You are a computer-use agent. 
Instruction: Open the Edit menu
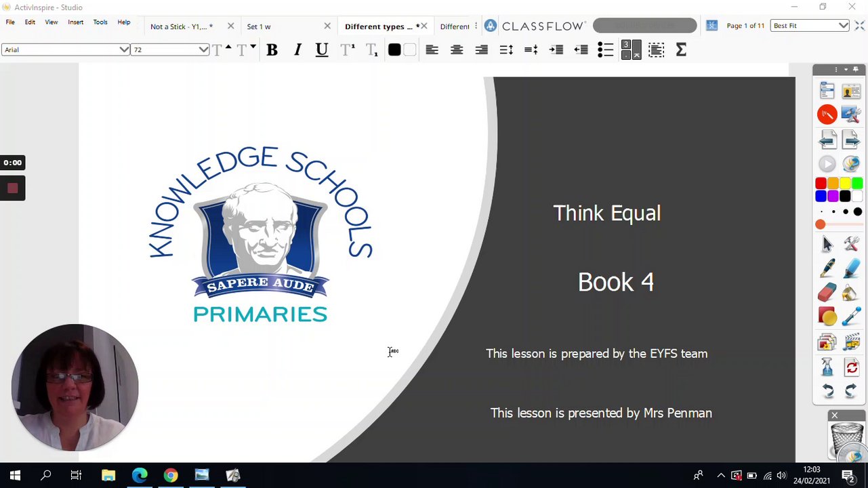30,22
